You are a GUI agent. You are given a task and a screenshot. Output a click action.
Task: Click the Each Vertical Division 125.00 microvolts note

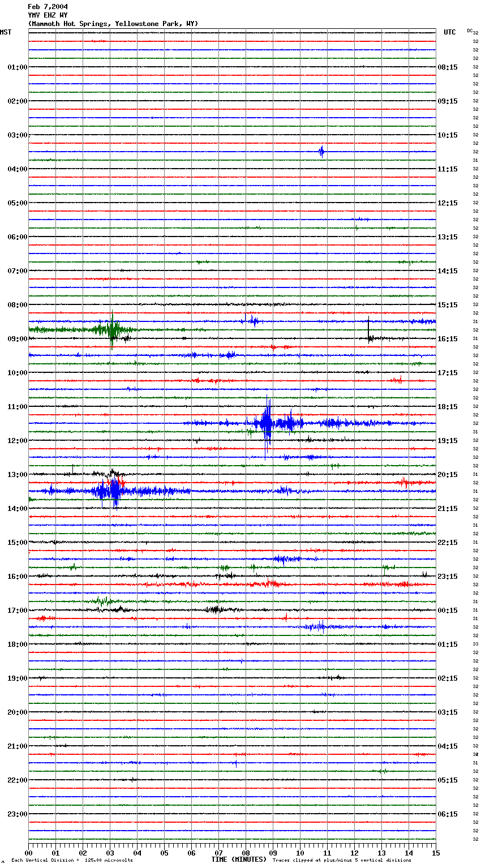[72, 861]
